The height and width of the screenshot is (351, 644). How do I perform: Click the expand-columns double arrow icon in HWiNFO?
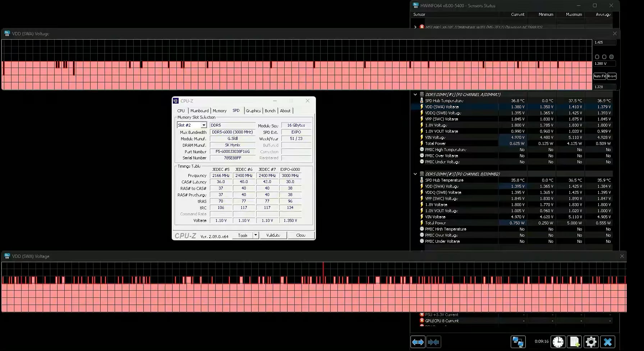pyautogui.click(x=418, y=342)
